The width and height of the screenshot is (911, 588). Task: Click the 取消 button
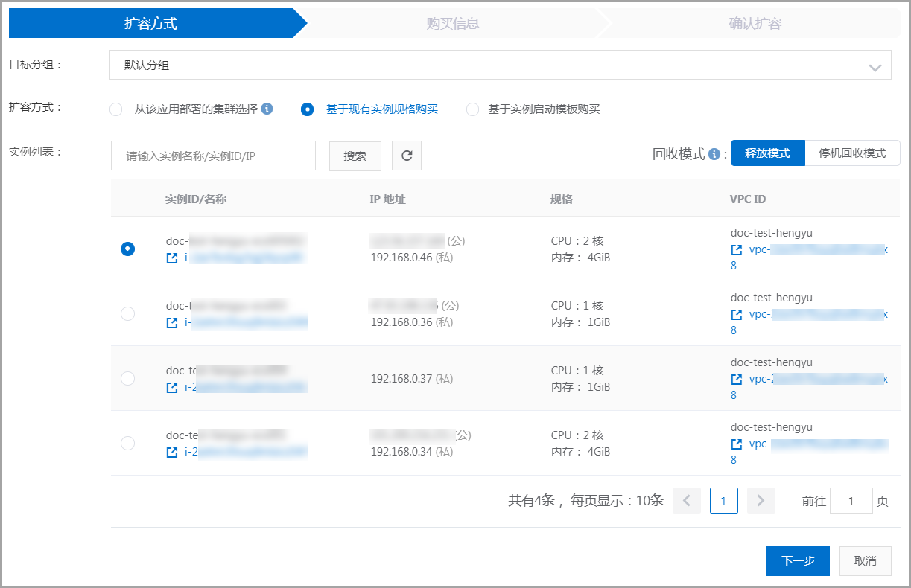click(865, 561)
